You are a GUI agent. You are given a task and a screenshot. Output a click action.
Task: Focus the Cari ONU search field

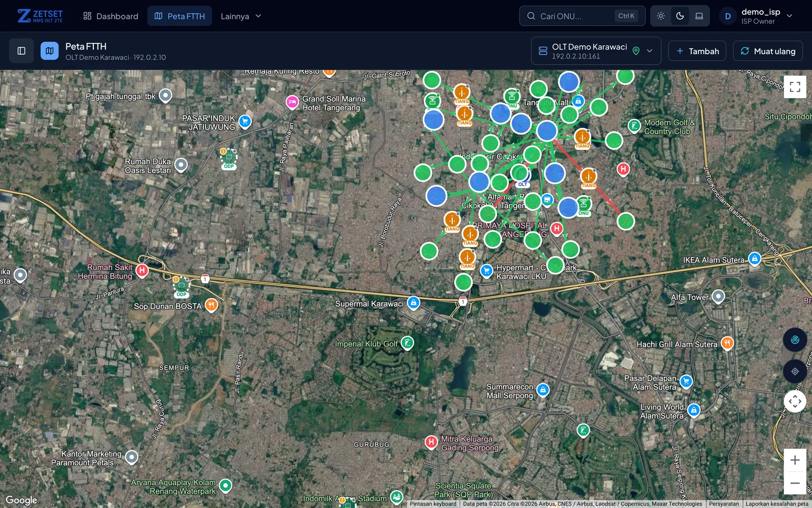point(582,16)
